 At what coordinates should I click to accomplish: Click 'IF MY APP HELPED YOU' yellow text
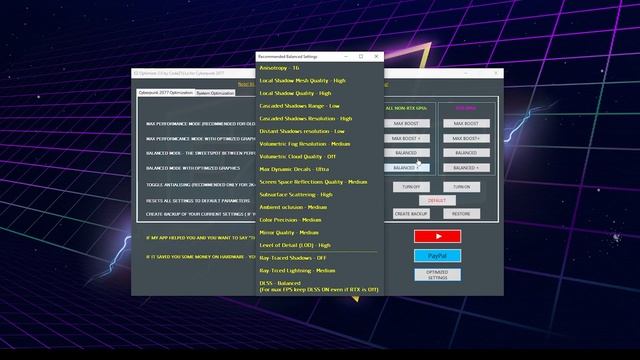(200, 238)
